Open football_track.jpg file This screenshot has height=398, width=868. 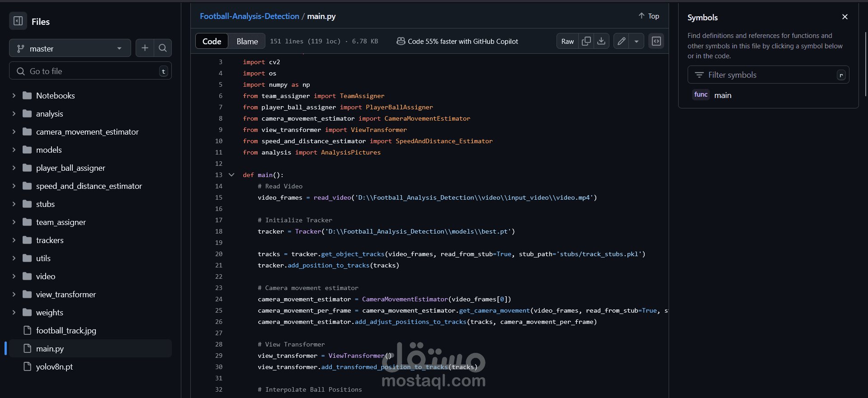[66, 331]
